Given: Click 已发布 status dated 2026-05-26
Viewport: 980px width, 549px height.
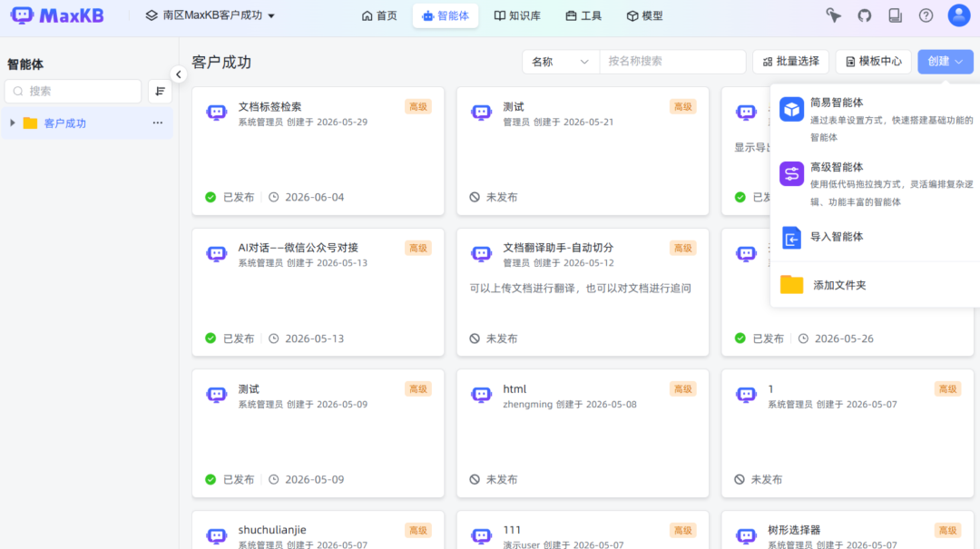Looking at the screenshot, I should pyautogui.click(x=759, y=338).
